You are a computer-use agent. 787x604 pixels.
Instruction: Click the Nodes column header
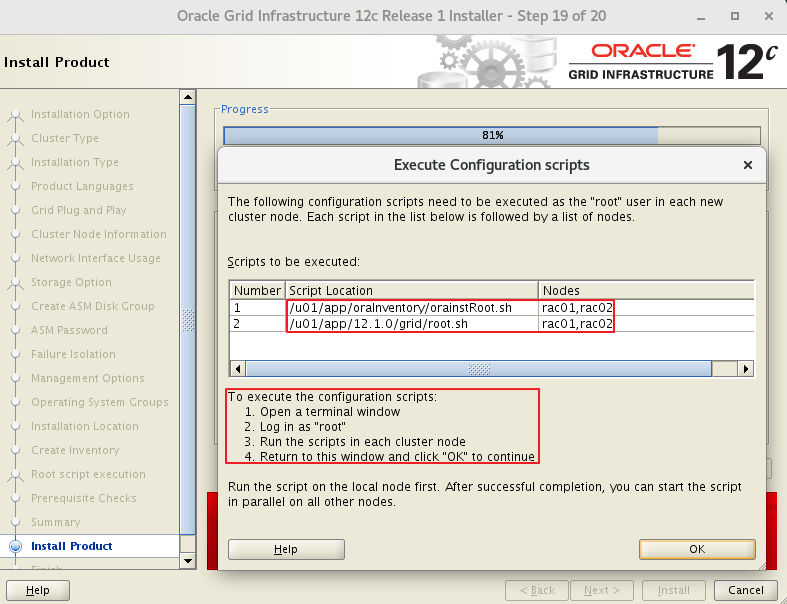pos(645,290)
